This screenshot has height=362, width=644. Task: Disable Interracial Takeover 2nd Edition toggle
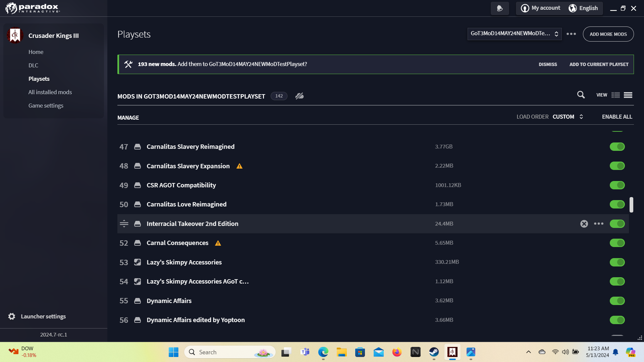(x=617, y=224)
